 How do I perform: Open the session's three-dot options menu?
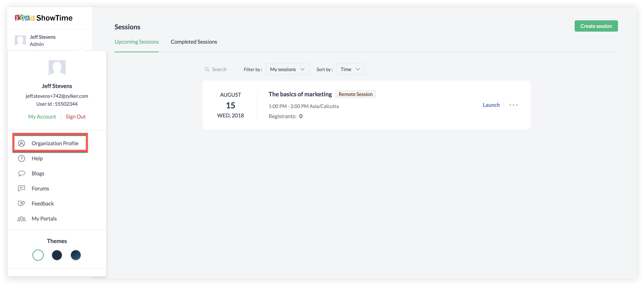click(x=513, y=105)
